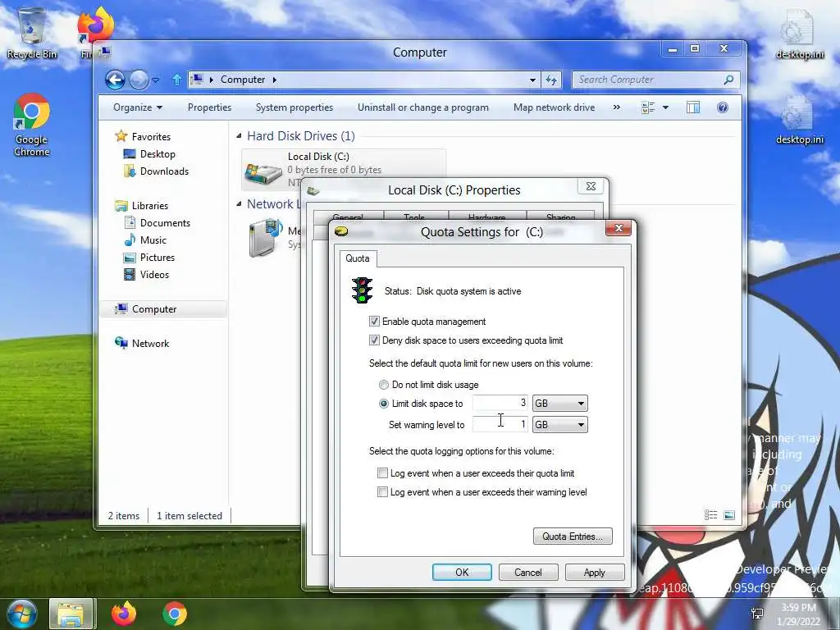Image resolution: width=840 pixels, height=630 pixels.
Task: Click Favorites star in navigation pane
Action: [121, 136]
